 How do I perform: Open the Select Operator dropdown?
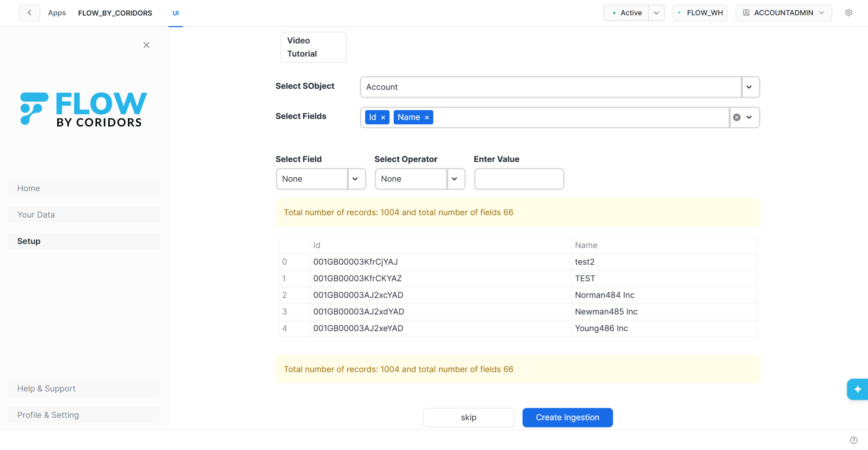[420, 179]
